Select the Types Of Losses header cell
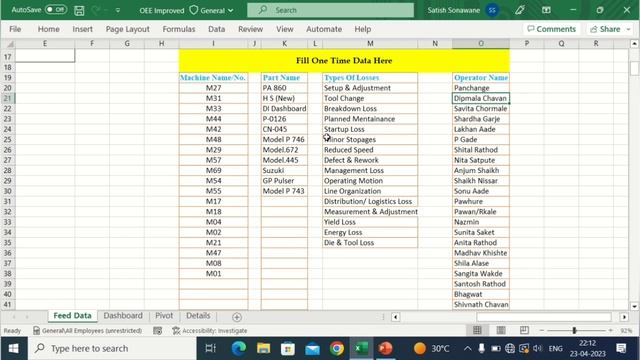This screenshot has width=640, height=360. pos(370,78)
